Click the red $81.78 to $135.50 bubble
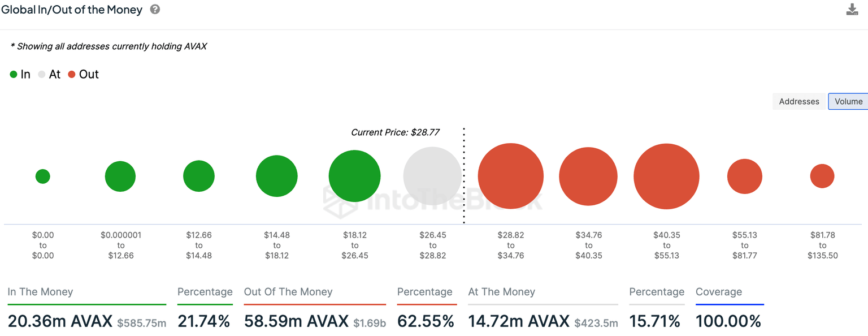Image resolution: width=868 pixels, height=336 pixels. [822, 176]
